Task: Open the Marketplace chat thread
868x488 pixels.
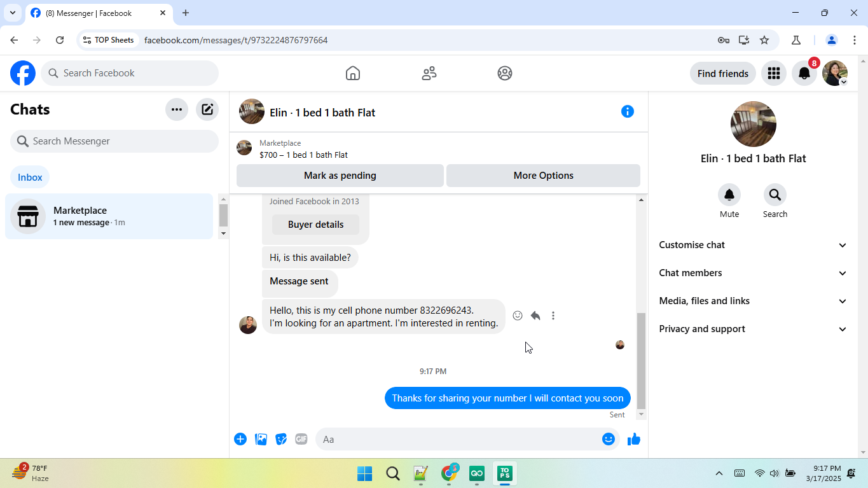Action: click(x=109, y=216)
